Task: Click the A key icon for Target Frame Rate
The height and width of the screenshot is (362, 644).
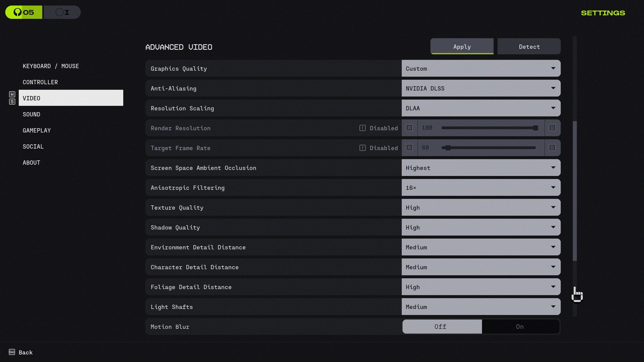Action: tap(409, 148)
